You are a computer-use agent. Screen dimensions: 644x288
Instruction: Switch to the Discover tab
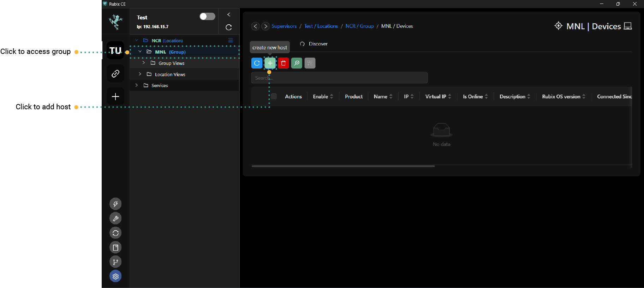pyautogui.click(x=314, y=44)
